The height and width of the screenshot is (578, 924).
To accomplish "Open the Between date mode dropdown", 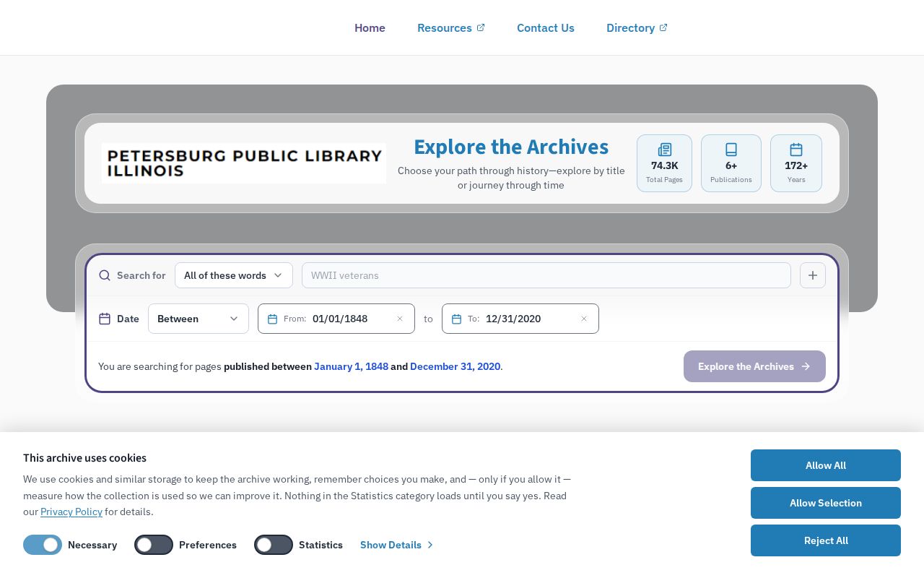I will 199,319.
